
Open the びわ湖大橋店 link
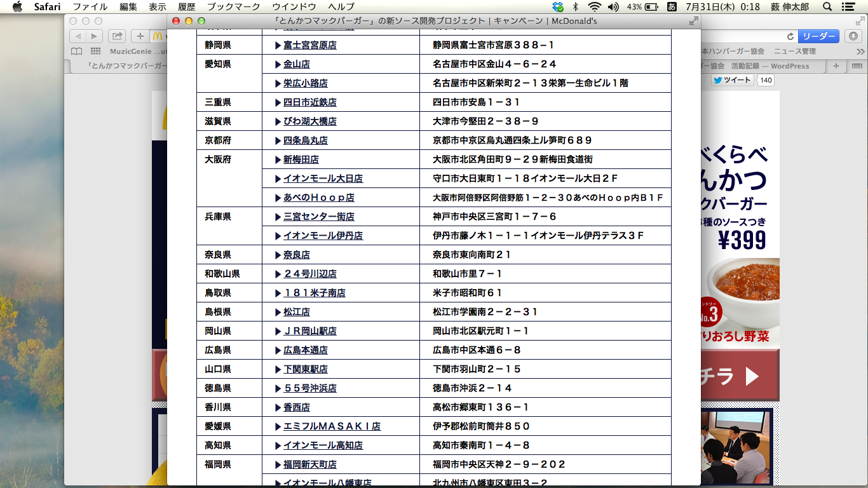tap(310, 121)
